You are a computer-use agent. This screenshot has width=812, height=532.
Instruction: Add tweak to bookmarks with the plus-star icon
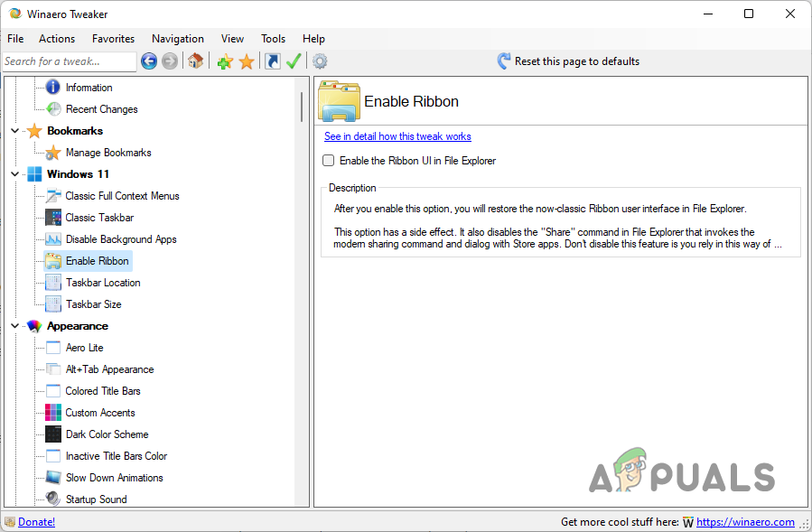coord(225,61)
